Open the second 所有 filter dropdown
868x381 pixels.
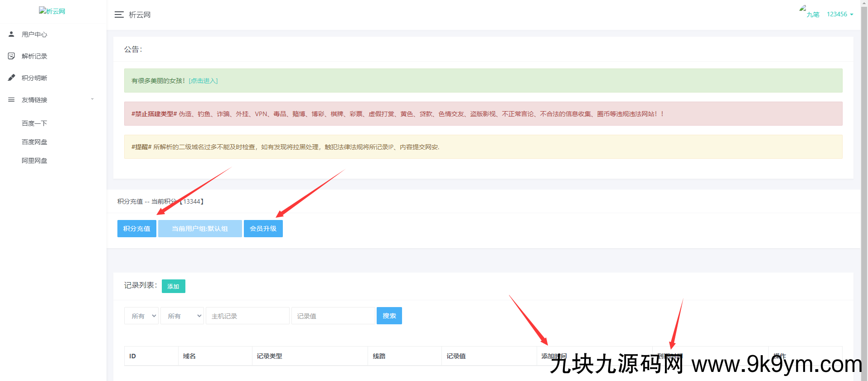(x=182, y=316)
